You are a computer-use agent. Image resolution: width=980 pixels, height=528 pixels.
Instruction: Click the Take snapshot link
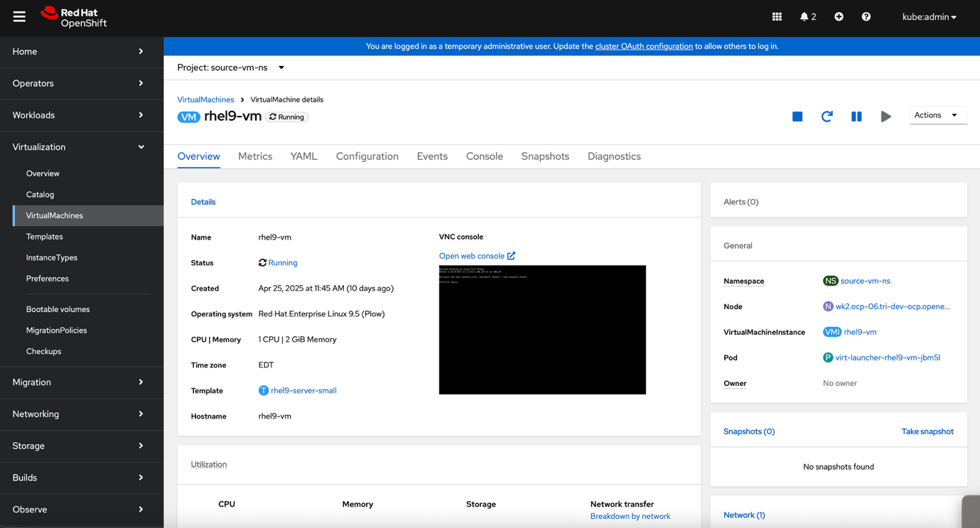(x=927, y=431)
